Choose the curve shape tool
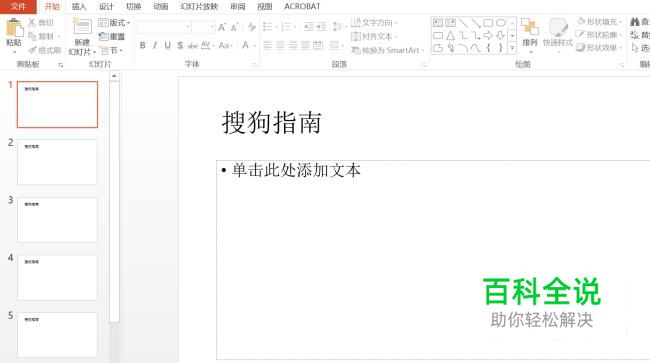 476,48
